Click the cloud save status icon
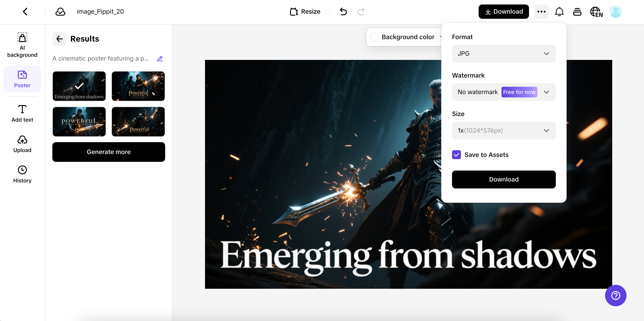Screen dimensions: 644x321 tap(60, 11)
